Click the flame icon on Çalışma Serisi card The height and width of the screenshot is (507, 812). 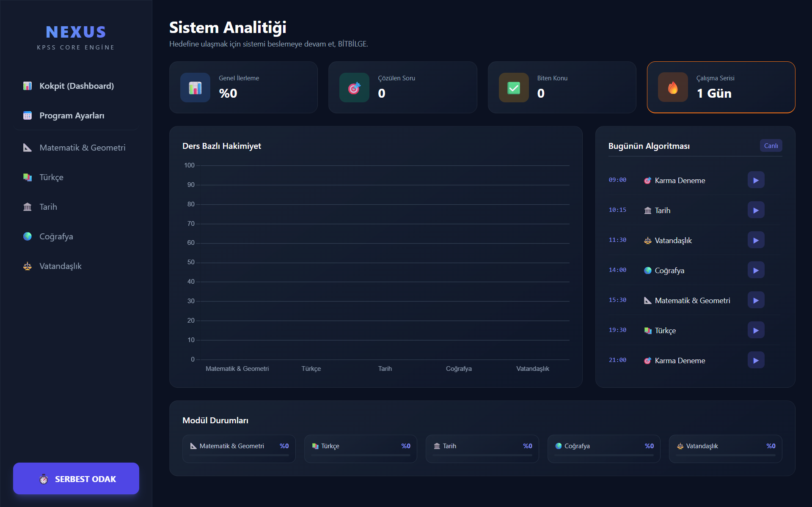673,88
